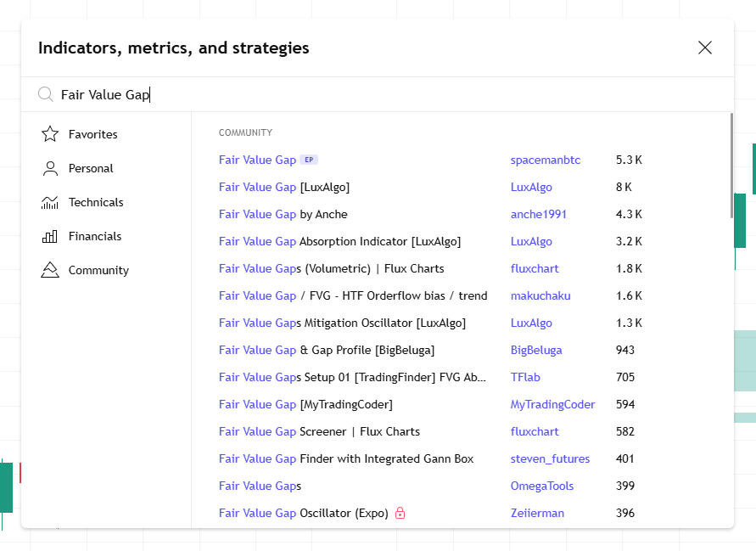Select Fair Value Gap by Anche
The height and width of the screenshot is (551, 756).
pos(283,214)
